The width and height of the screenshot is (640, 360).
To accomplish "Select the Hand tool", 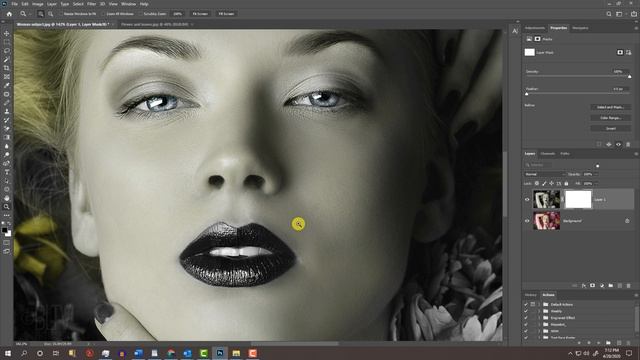I will click(x=7, y=198).
